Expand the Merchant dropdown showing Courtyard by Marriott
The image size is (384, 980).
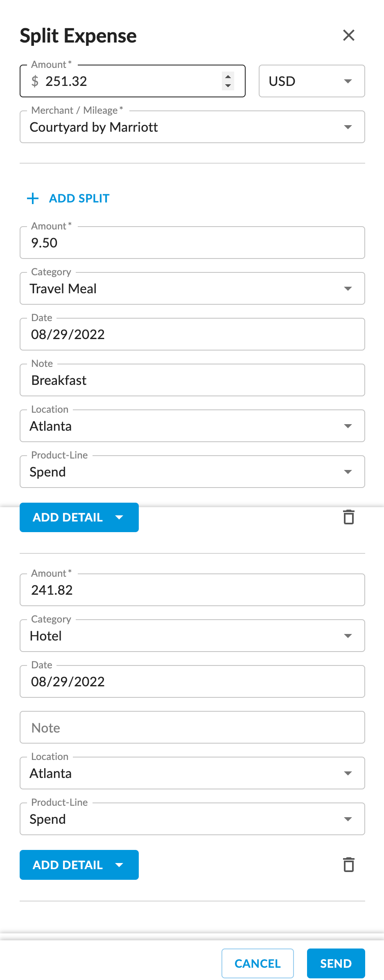pos(347,127)
